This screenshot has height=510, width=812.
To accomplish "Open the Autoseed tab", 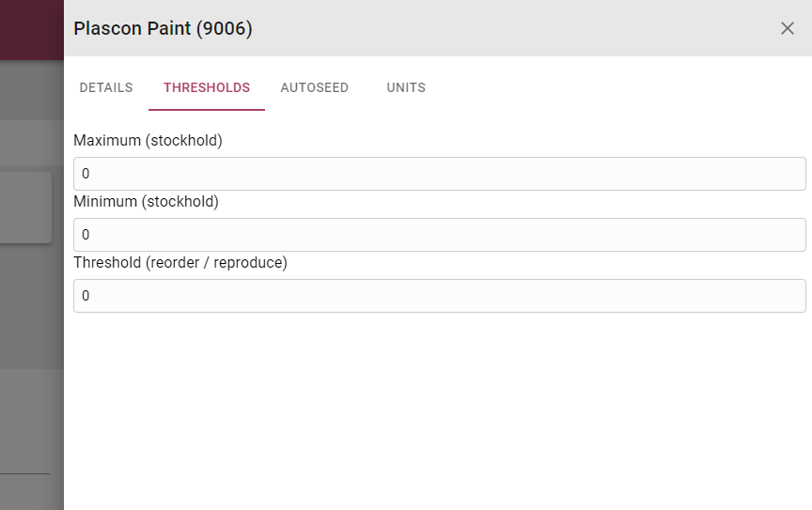I will [x=314, y=87].
